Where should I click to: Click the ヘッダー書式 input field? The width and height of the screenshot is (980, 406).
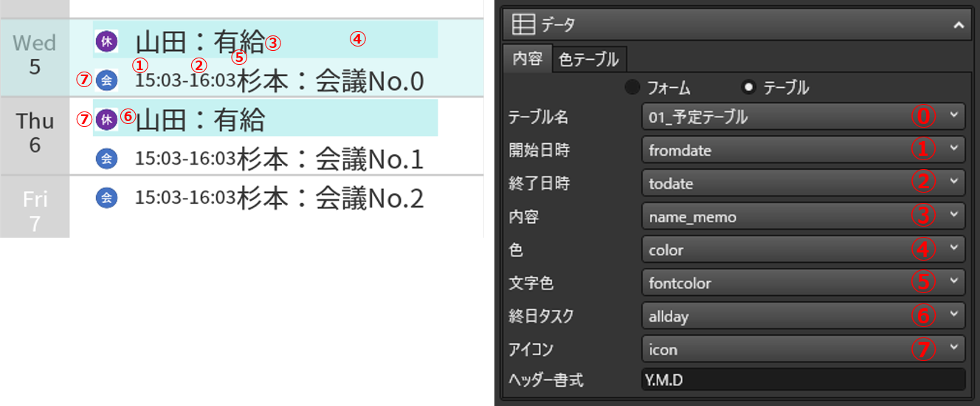803,379
